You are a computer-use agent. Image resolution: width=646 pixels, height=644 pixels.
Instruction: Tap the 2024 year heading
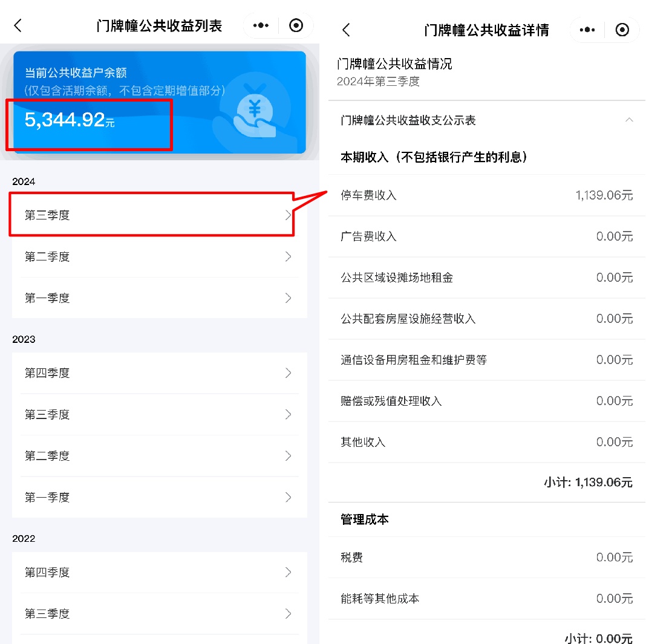[24, 181]
